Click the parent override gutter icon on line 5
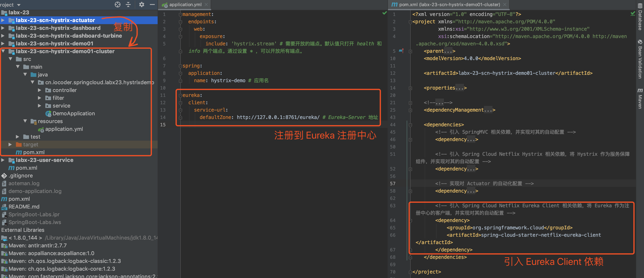The height and width of the screenshot is (278, 644). tap(401, 51)
